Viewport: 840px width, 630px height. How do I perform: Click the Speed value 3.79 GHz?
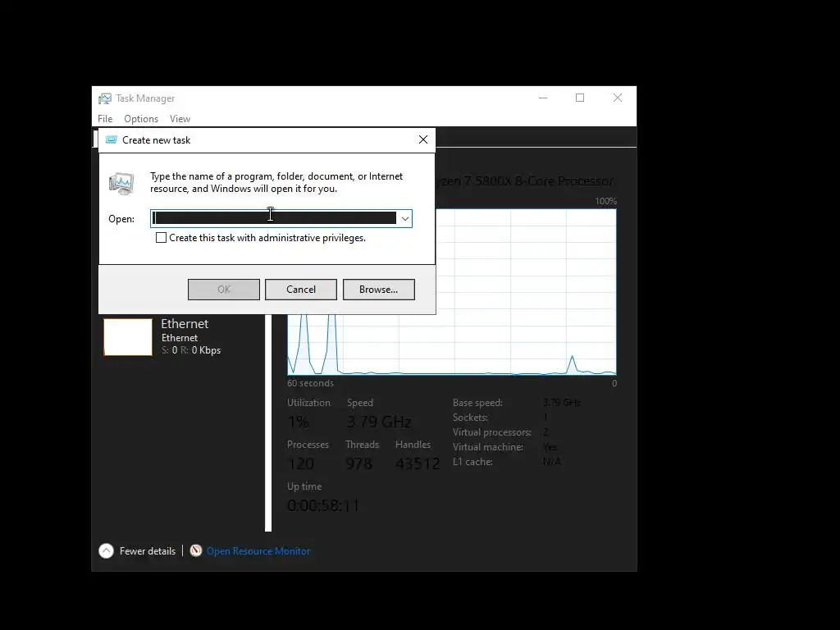pos(379,422)
